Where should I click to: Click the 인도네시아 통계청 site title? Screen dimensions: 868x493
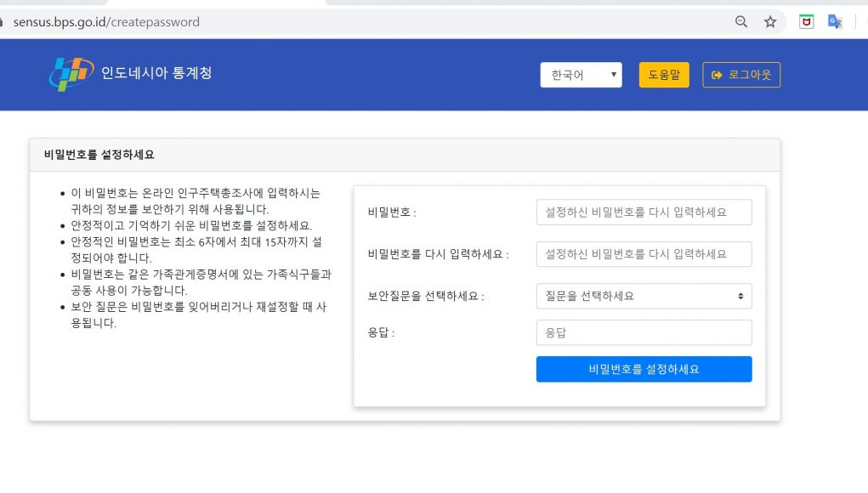[156, 74]
